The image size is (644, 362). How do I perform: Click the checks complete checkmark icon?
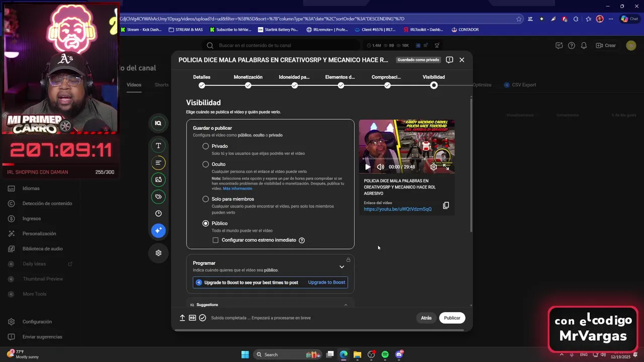[x=202, y=318]
